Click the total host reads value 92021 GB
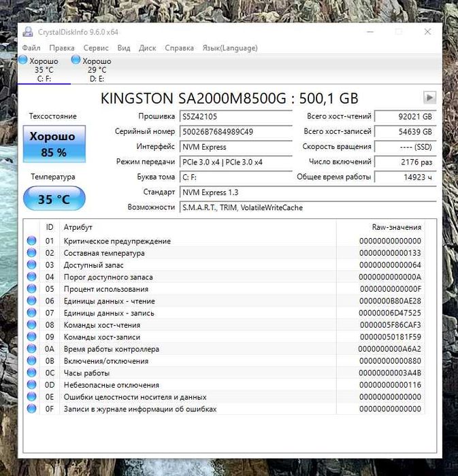The image size is (458, 476). coord(406,116)
